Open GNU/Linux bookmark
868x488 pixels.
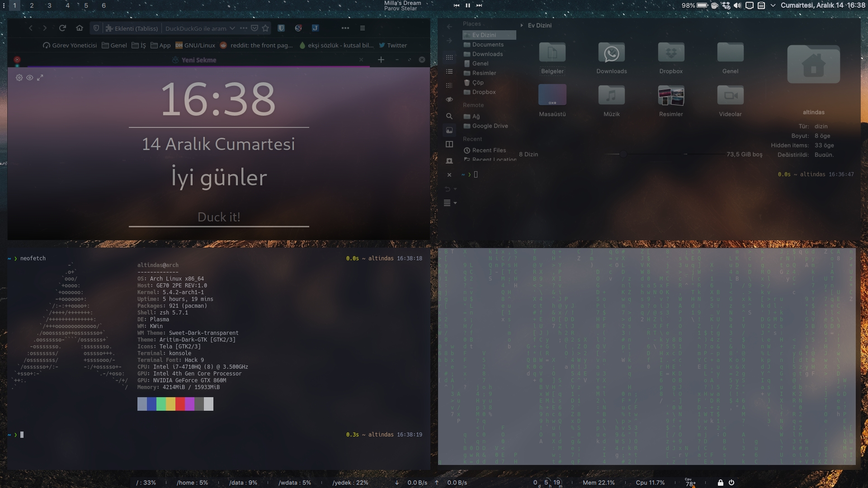point(195,45)
